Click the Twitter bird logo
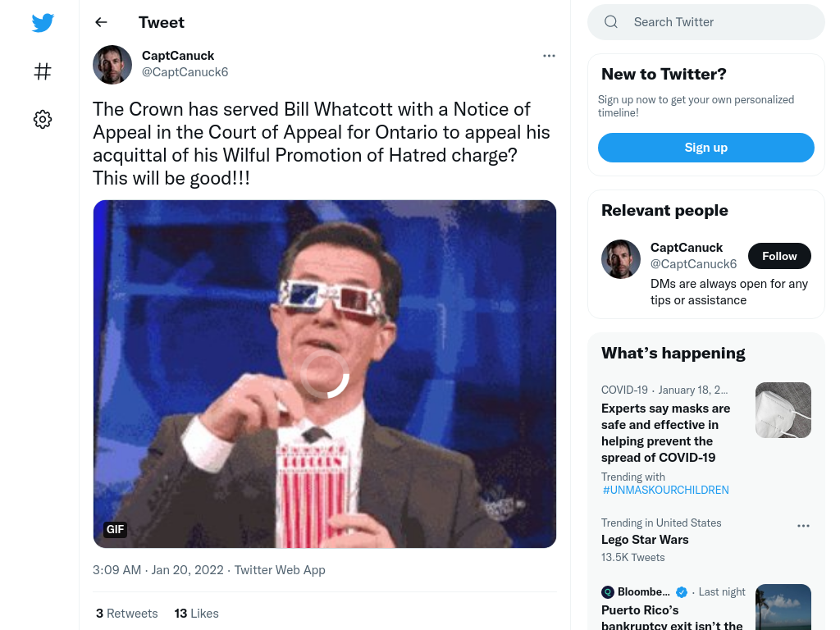 (x=43, y=23)
